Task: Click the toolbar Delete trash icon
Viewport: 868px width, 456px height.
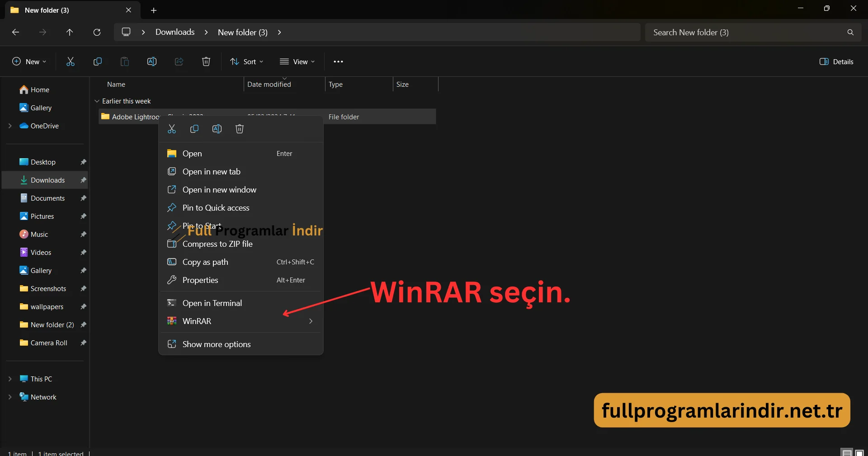Action: 206,61
